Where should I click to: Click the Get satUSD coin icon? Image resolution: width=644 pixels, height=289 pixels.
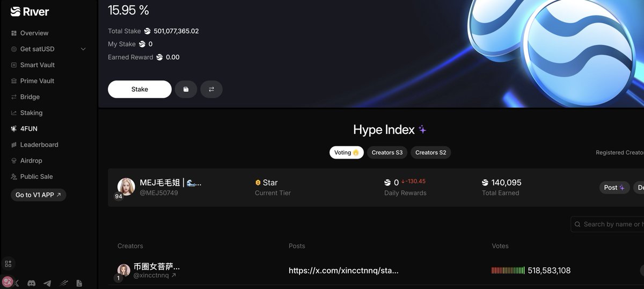(14, 49)
